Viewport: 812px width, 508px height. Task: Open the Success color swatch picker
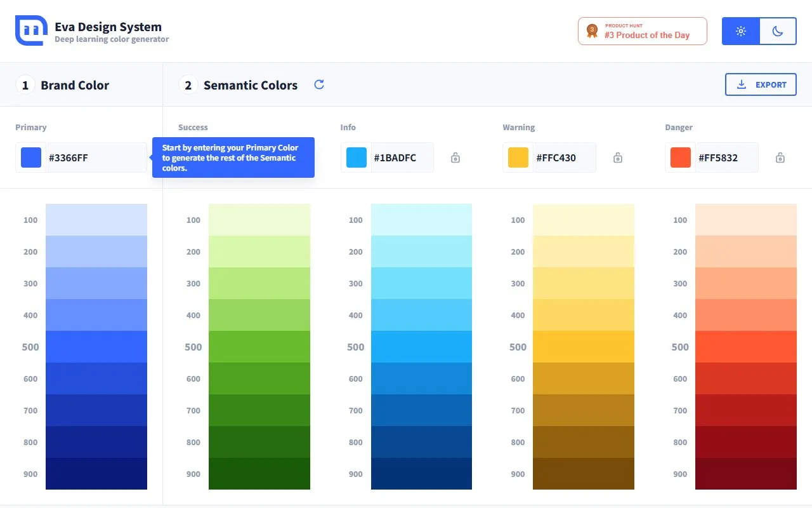tap(193, 157)
